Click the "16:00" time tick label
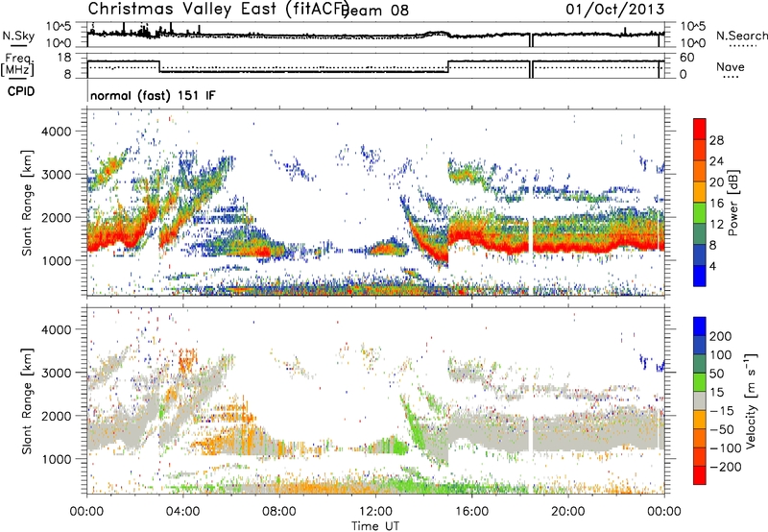 471,512
